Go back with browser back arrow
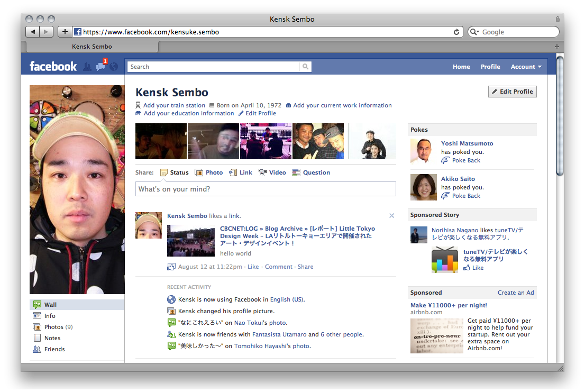Screen dimensions: 585x392 click(x=32, y=32)
